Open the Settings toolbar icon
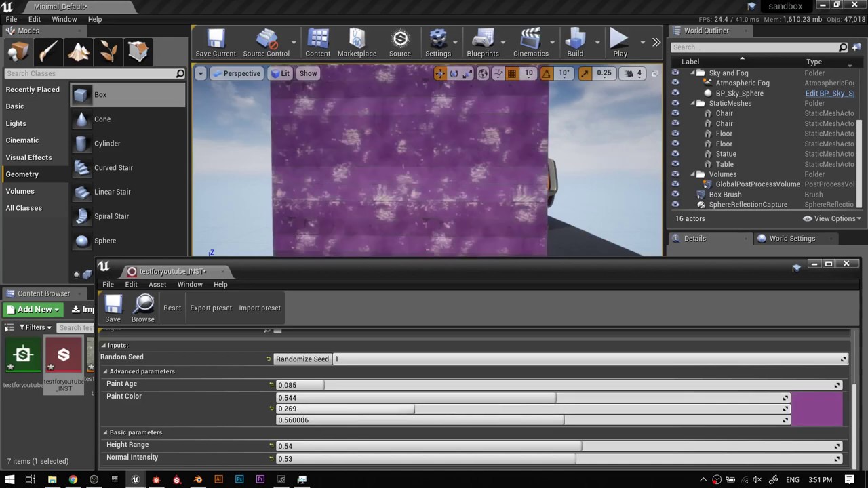The width and height of the screenshot is (868, 488). tap(438, 43)
